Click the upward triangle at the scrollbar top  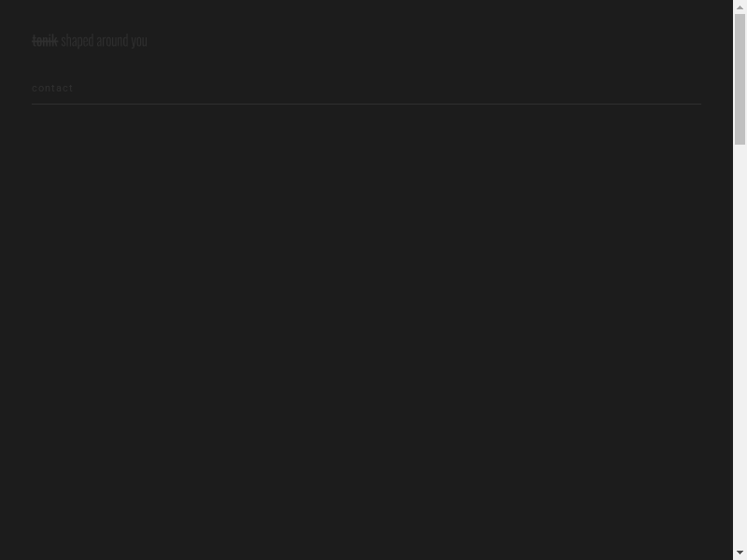click(740, 7)
